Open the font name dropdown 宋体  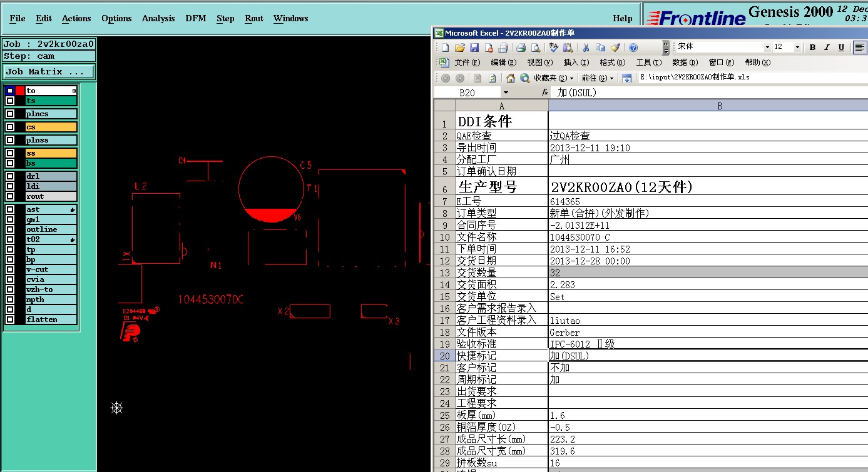click(x=767, y=48)
